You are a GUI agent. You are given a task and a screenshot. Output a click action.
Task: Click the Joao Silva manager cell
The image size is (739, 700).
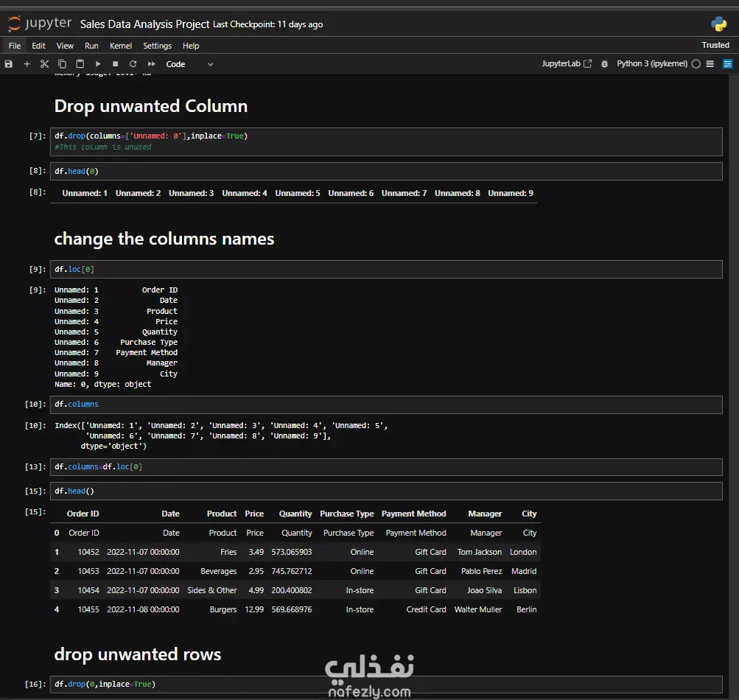coord(485,591)
